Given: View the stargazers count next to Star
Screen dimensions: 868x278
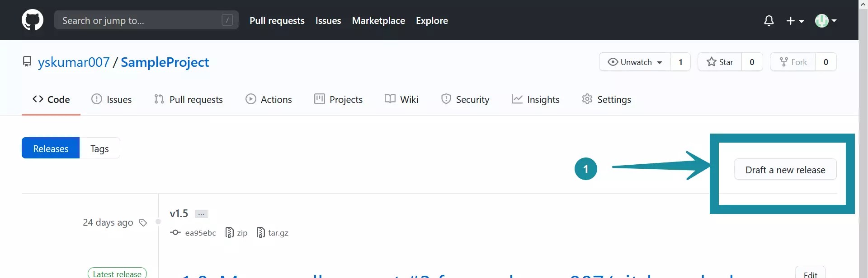Looking at the screenshot, I should click(x=752, y=62).
